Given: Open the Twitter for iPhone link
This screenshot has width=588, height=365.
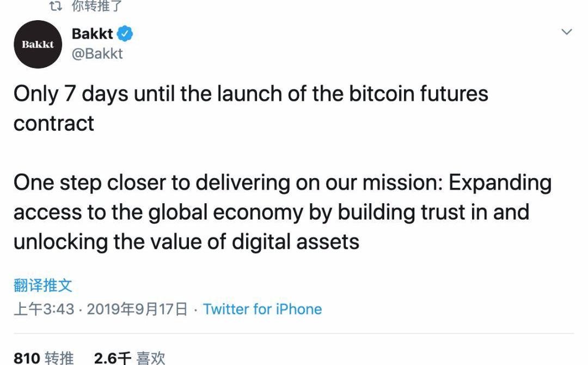Looking at the screenshot, I should point(262,309).
